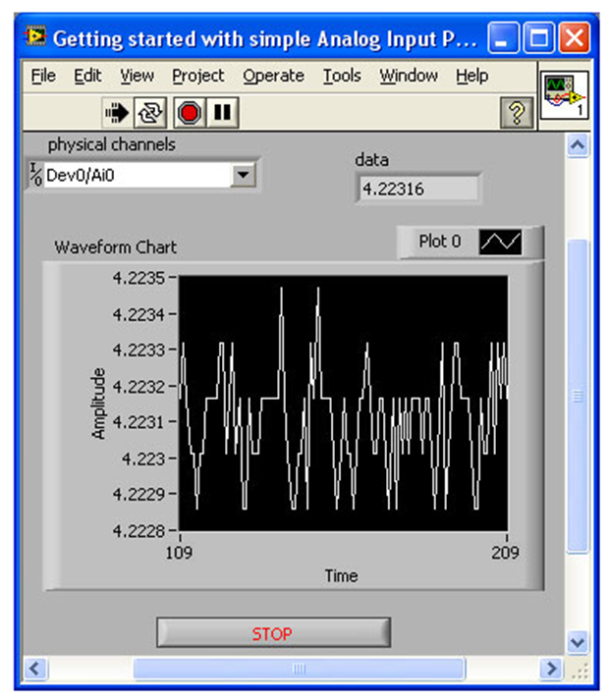
Task: Click the VI connector pane icon
Action: 565,94
